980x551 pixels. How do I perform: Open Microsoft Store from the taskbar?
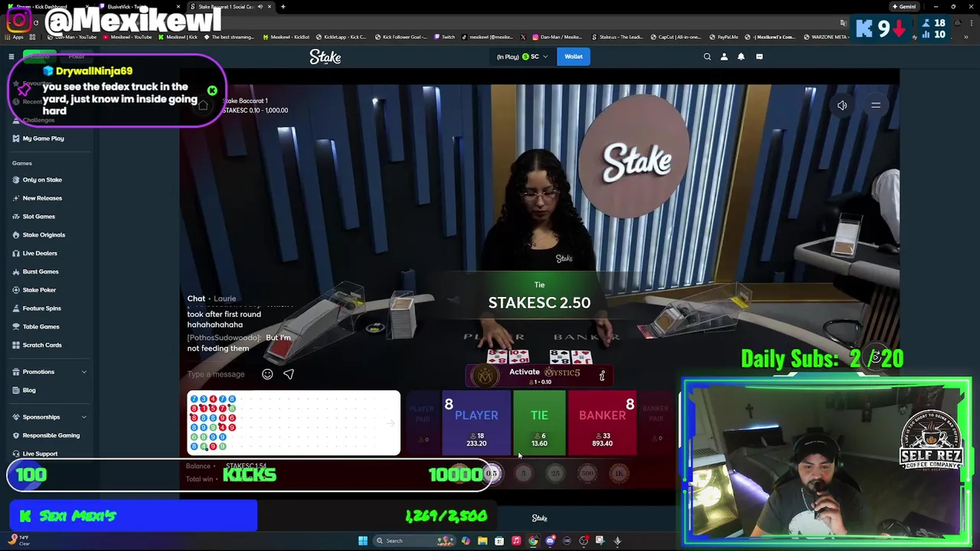pyautogui.click(x=499, y=541)
